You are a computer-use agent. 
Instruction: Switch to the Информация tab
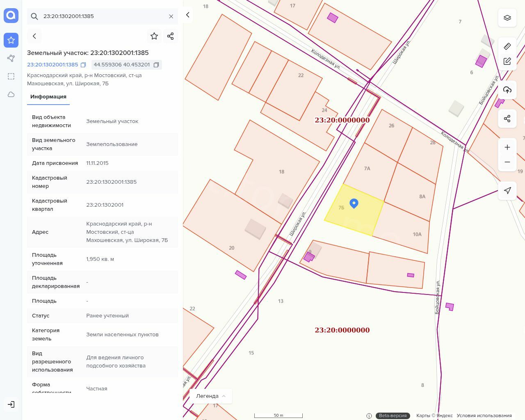point(48,97)
